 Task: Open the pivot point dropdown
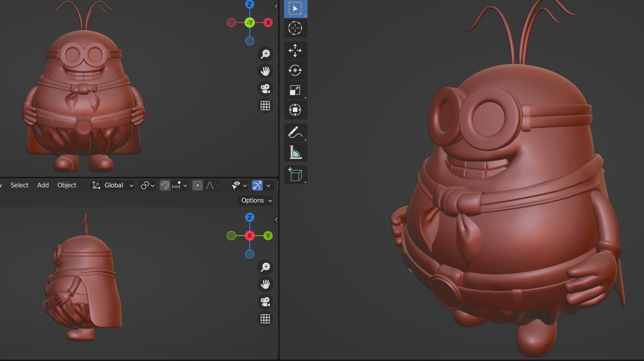147,186
